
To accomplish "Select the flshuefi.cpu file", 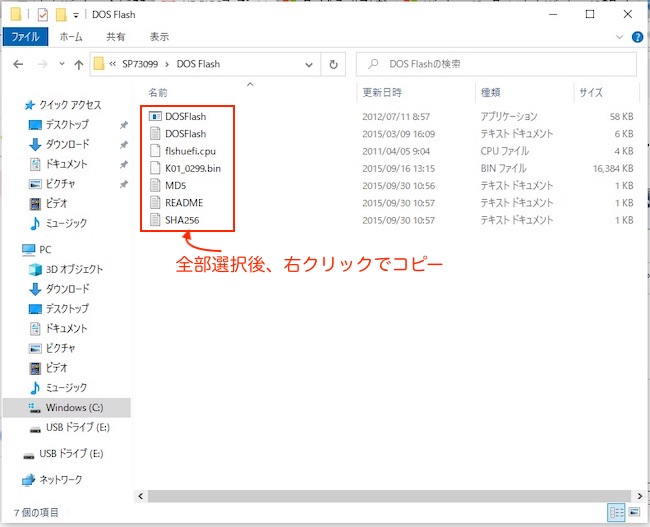I will click(x=190, y=151).
